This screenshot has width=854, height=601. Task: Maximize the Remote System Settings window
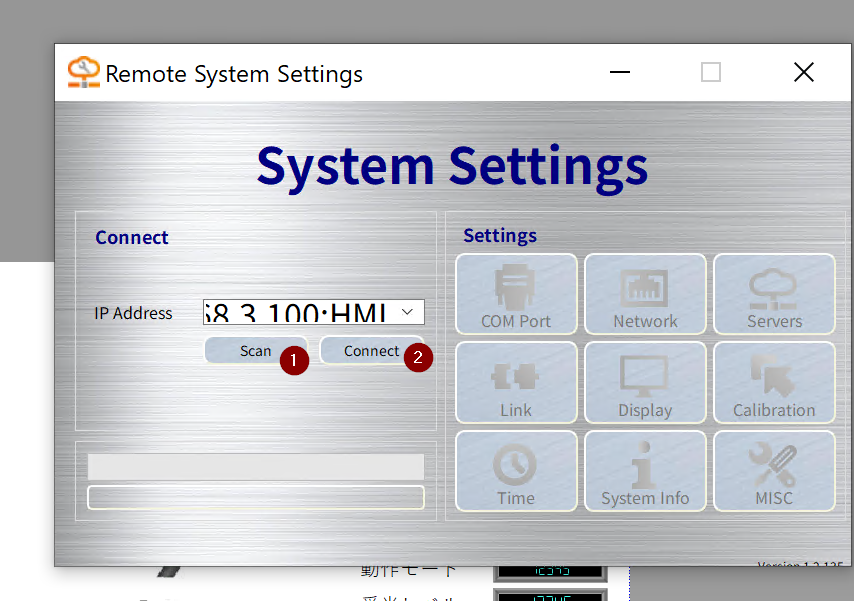point(711,73)
